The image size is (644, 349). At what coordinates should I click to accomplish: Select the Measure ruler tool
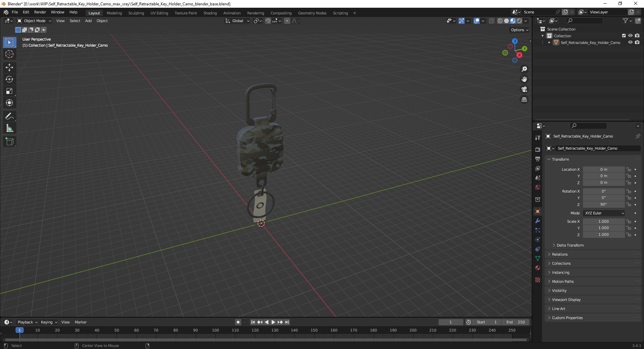pyautogui.click(x=9, y=128)
